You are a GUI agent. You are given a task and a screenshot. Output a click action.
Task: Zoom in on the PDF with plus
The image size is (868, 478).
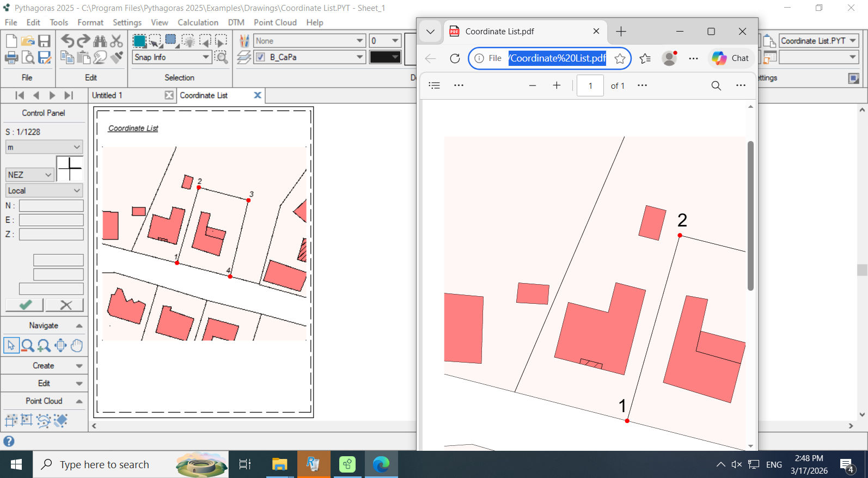557,85
